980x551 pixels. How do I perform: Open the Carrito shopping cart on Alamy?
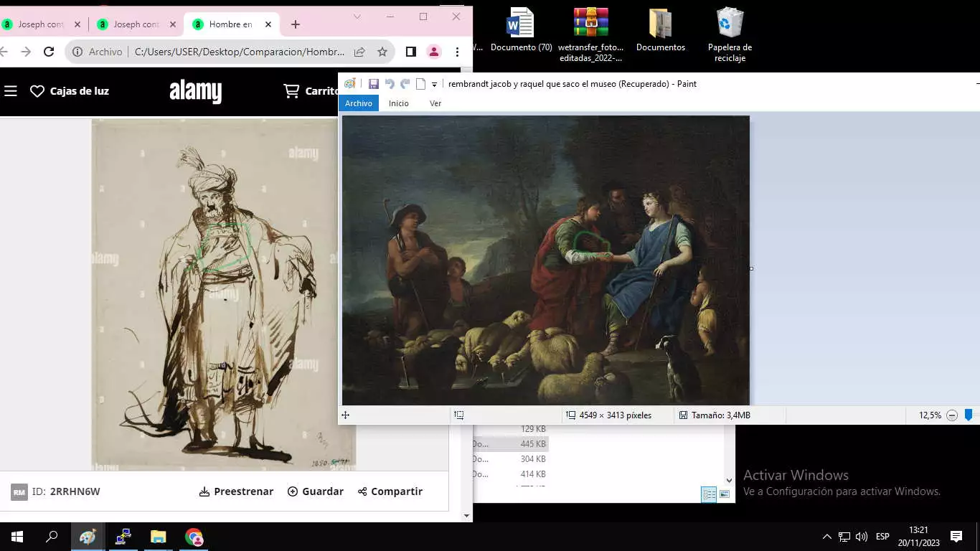311,91
